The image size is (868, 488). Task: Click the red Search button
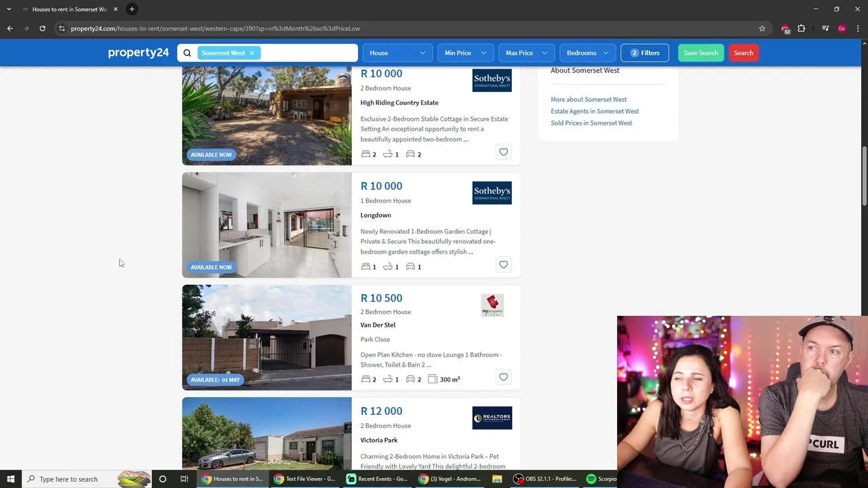[x=743, y=53]
